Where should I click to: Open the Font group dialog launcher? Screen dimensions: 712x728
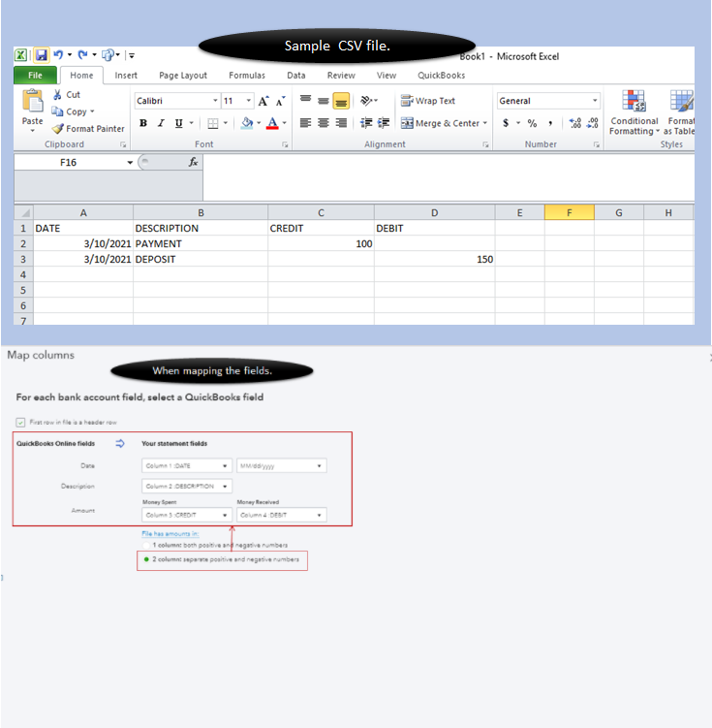[285, 144]
